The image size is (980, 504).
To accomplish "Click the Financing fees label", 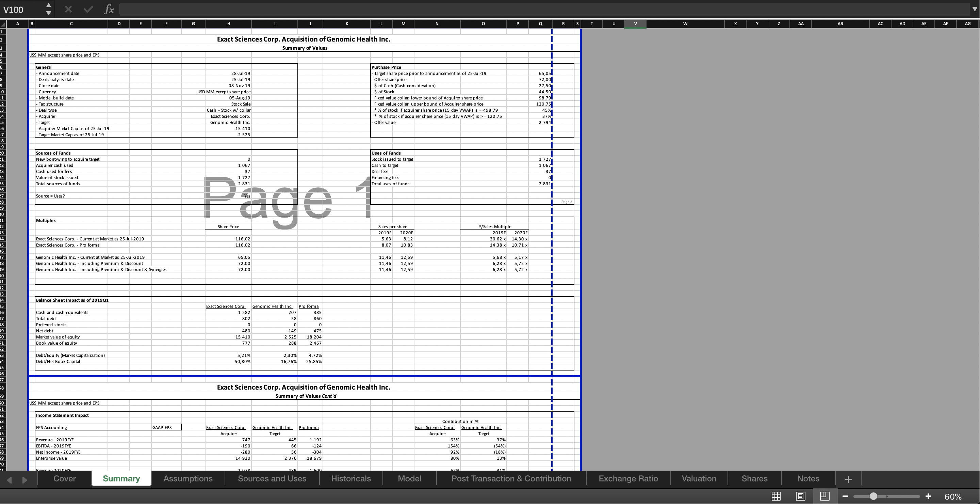I will point(386,178).
